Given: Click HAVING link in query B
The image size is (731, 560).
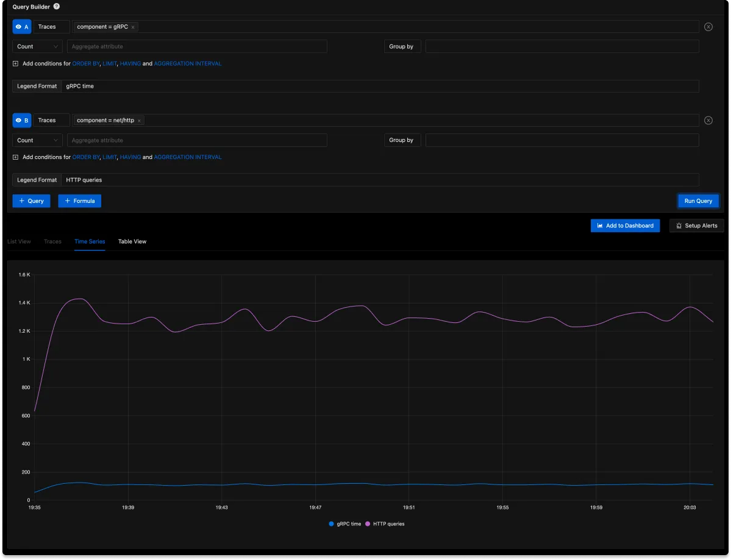Looking at the screenshot, I should point(130,157).
